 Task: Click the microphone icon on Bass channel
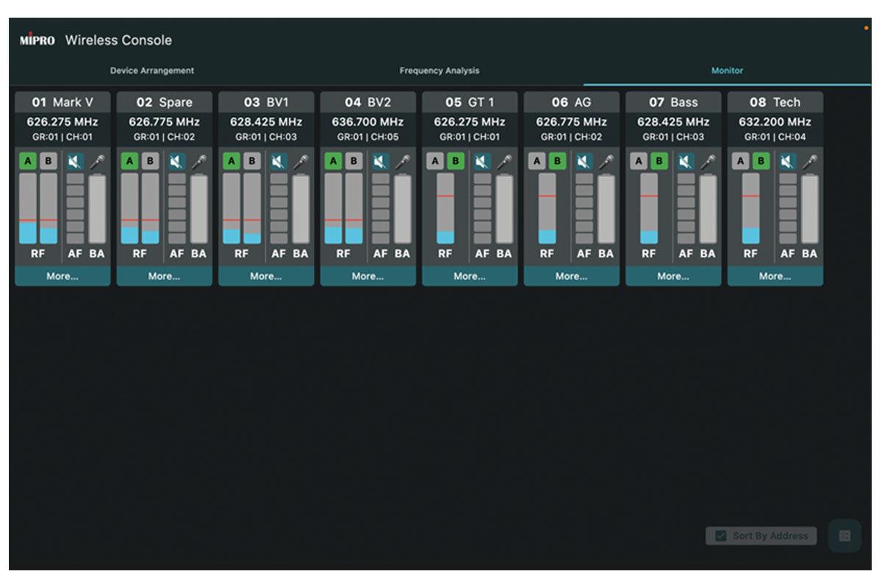(708, 162)
